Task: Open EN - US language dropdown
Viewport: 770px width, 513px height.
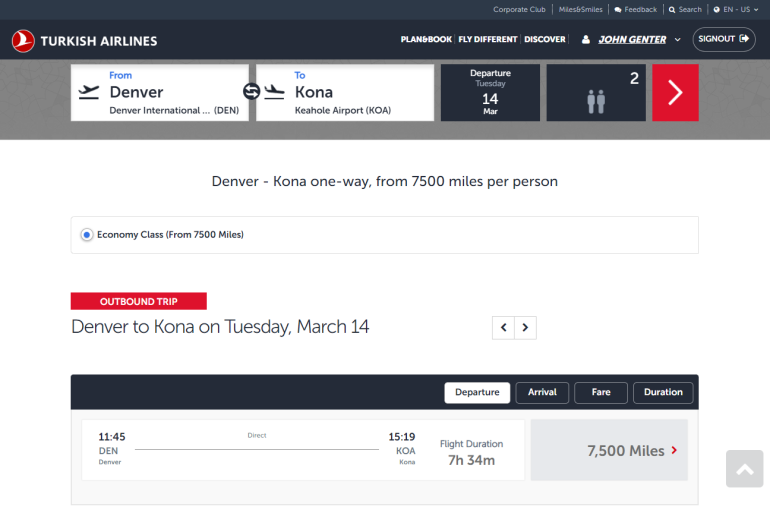Action: 735,10
